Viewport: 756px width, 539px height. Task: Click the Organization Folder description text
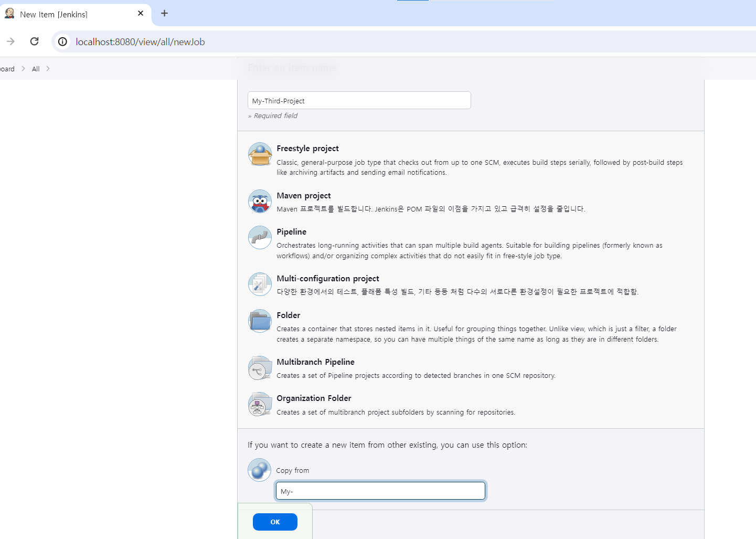pyautogui.click(x=396, y=413)
